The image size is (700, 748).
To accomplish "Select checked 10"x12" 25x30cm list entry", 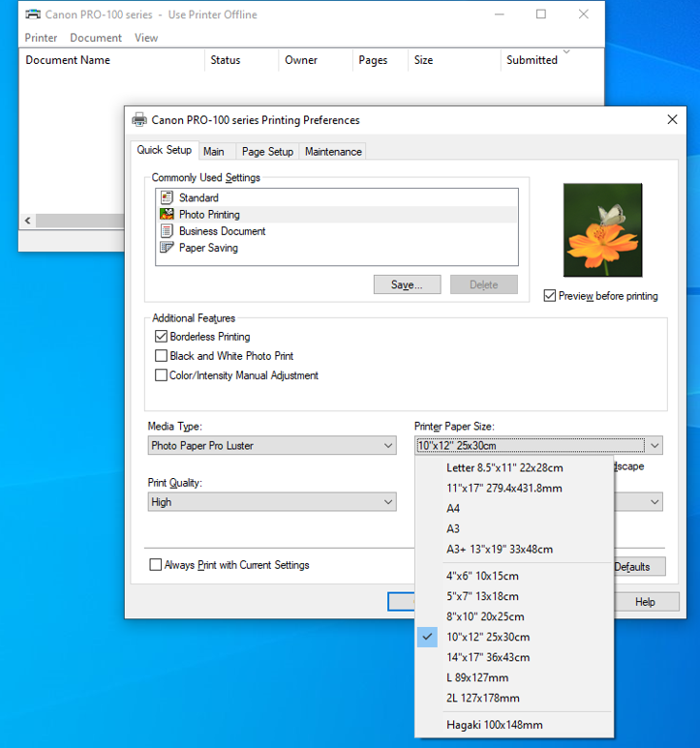I will [x=514, y=637].
